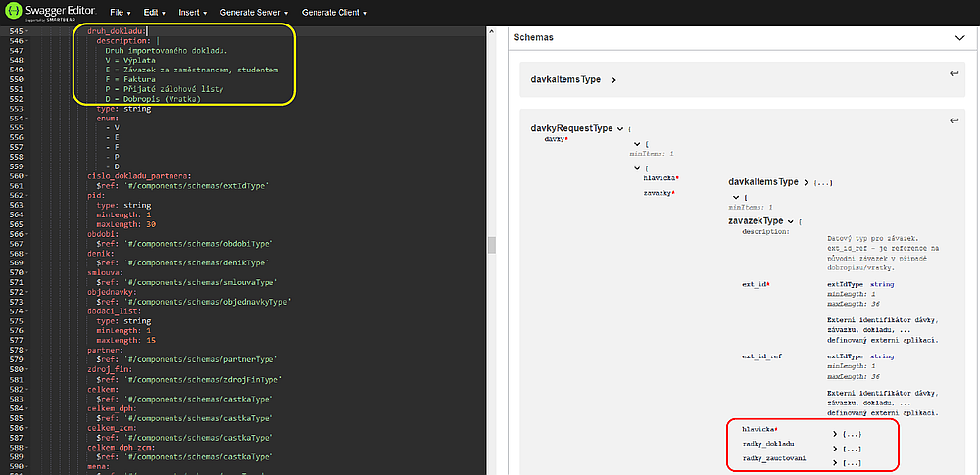The image size is (980, 475).
Task: Collapse the davkyRequestType schema
Action: (x=620, y=128)
